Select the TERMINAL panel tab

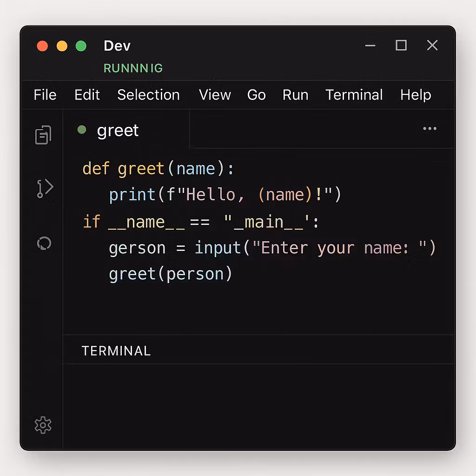click(116, 351)
